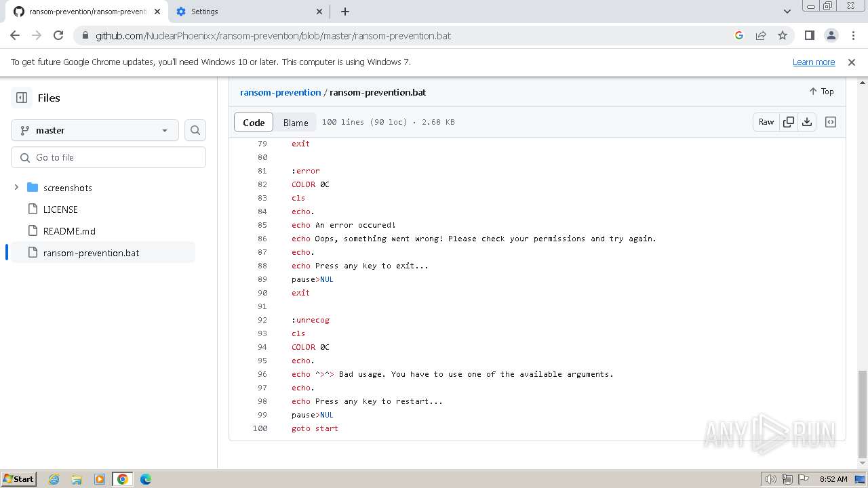
Task: Jump to Top of file
Action: pyautogui.click(x=821, y=91)
